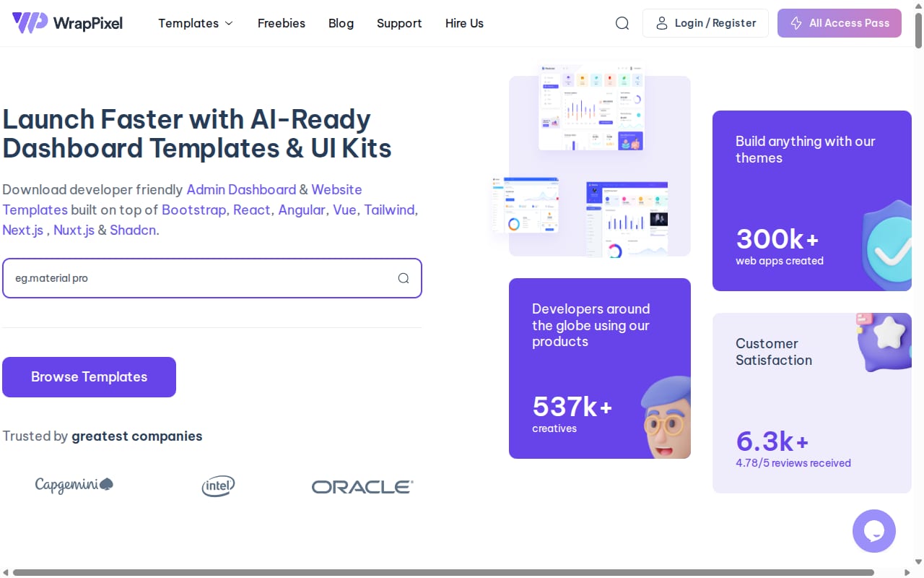This screenshot has height=578, width=924.
Task: Click the search icon inside the search field
Action: coord(404,278)
